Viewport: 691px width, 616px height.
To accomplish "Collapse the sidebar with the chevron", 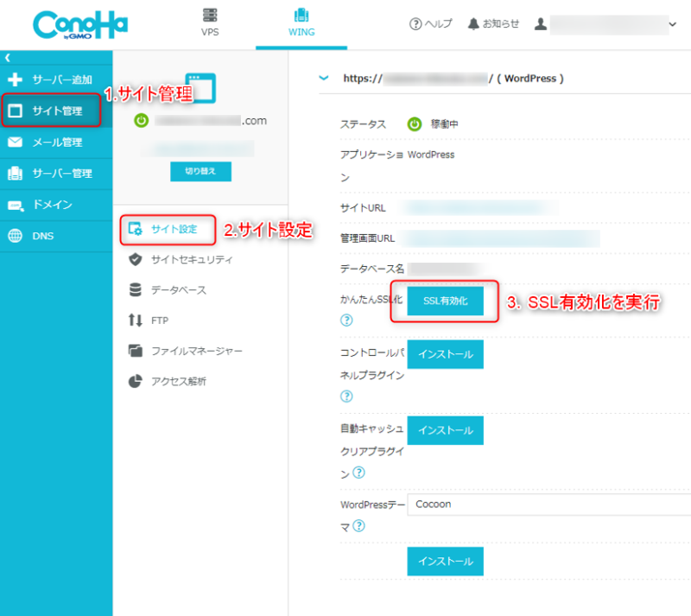I will pos(8,58).
